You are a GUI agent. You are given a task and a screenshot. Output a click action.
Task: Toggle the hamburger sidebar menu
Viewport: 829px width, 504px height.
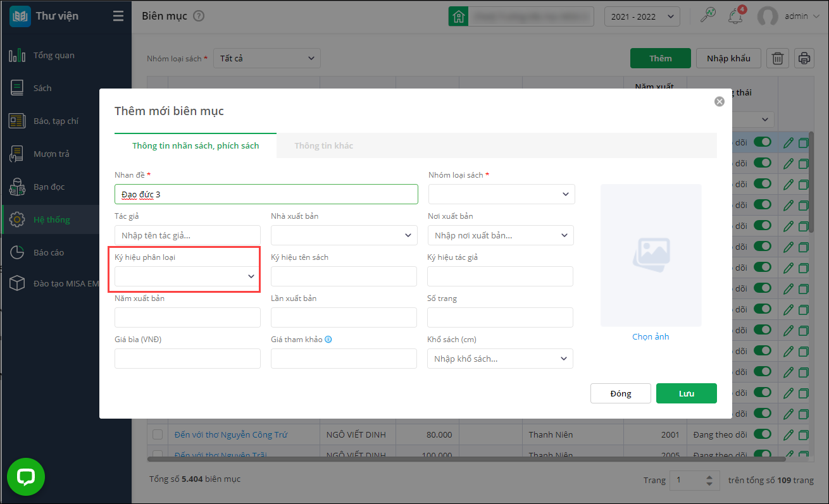118,16
